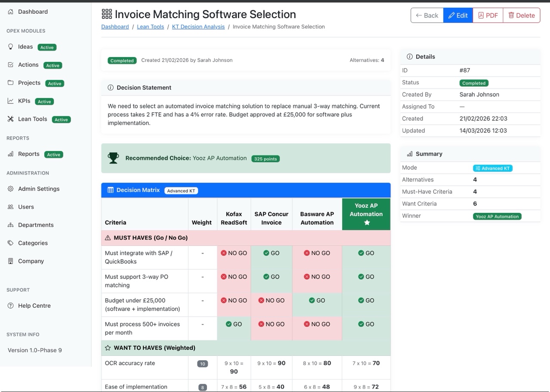The height and width of the screenshot is (392, 550).
Task: Click the Lean Tools wrench icon
Action: [x=10, y=119]
